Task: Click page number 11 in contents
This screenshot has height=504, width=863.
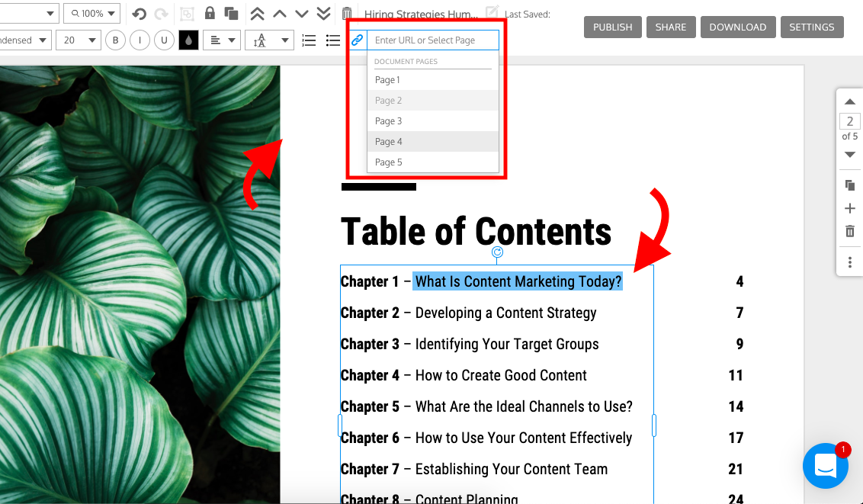Action: [736, 375]
